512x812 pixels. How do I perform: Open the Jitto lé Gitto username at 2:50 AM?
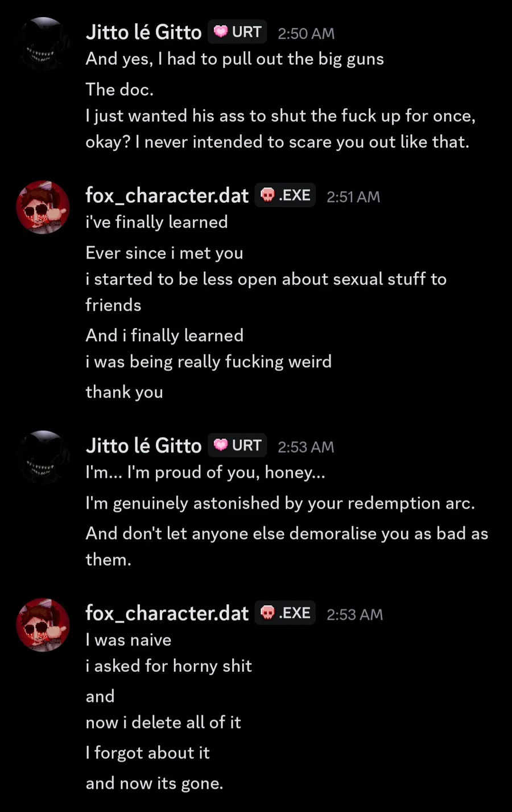[143, 32]
